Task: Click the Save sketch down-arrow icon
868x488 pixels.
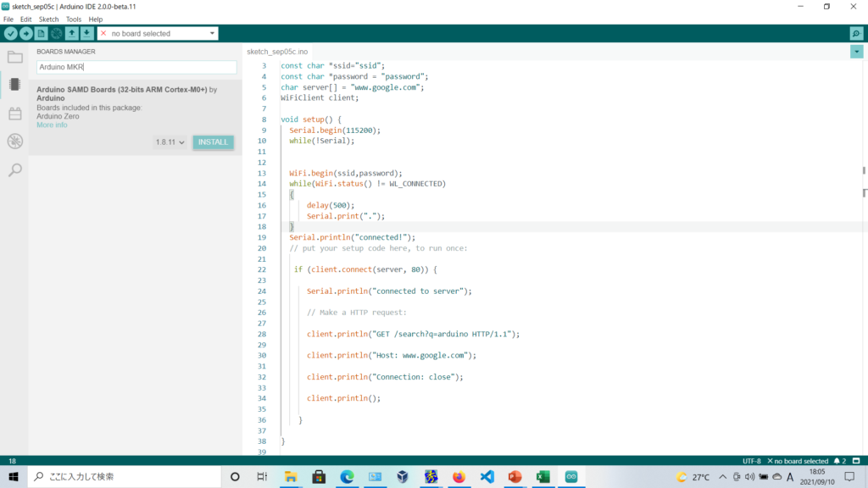Action: pos(87,34)
